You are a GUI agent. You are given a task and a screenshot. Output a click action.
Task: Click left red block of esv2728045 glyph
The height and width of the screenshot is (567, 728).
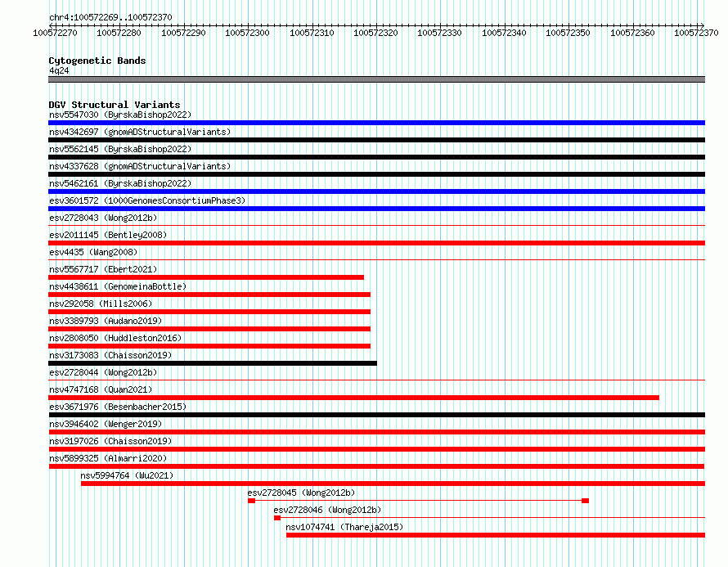tap(251, 501)
